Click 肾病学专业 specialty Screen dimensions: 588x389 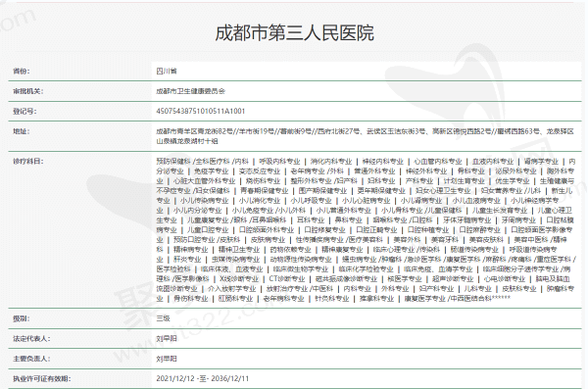pyautogui.click(x=541, y=162)
